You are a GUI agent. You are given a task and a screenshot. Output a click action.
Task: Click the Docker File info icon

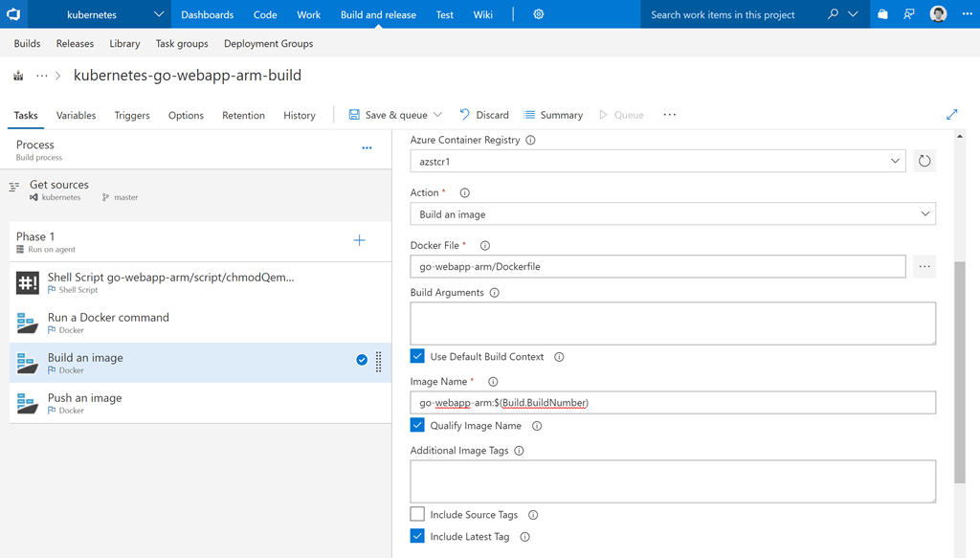coord(485,246)
